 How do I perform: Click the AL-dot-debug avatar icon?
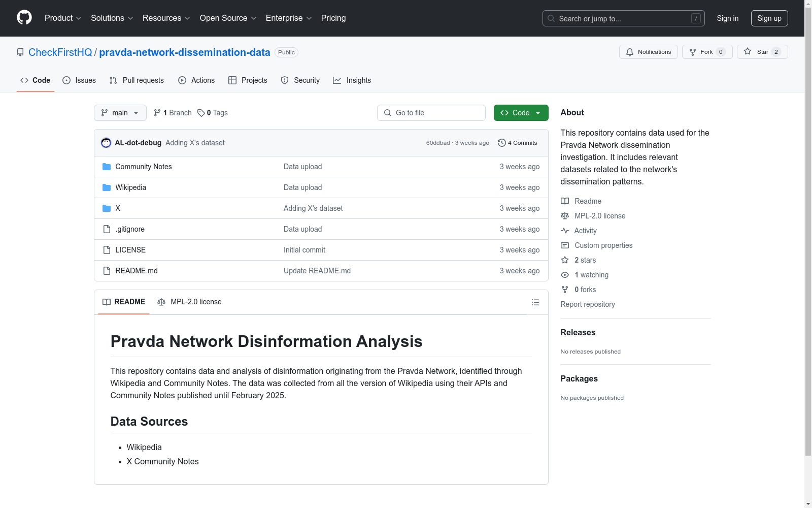[106, 143]
